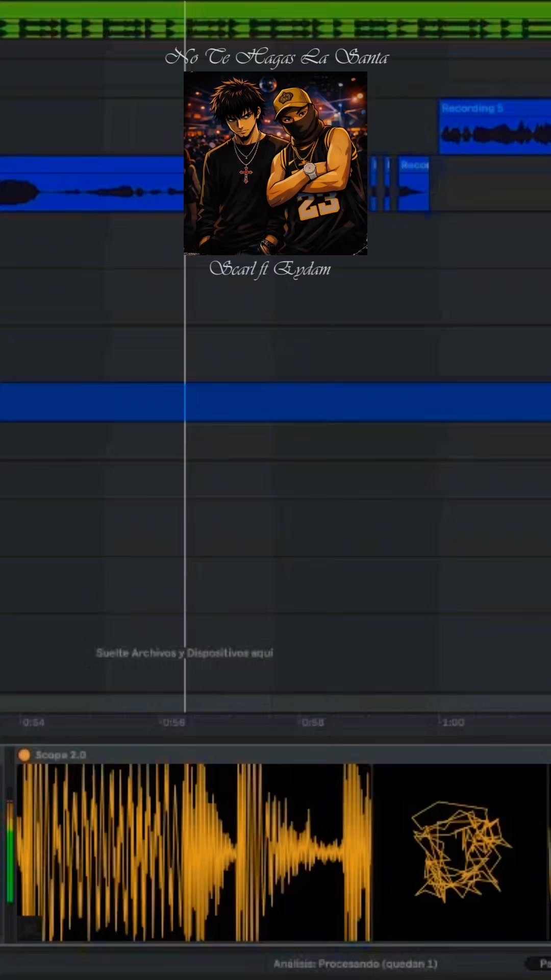Click the Scope 2.0 waveform display
This screenshot has height=980, width=551.
coord(194,852)
